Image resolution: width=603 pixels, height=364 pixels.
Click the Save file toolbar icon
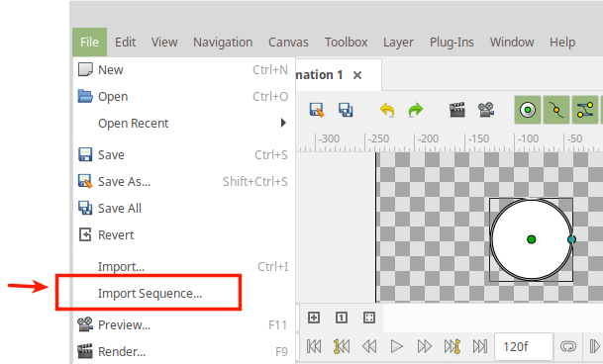pos(317,110)
